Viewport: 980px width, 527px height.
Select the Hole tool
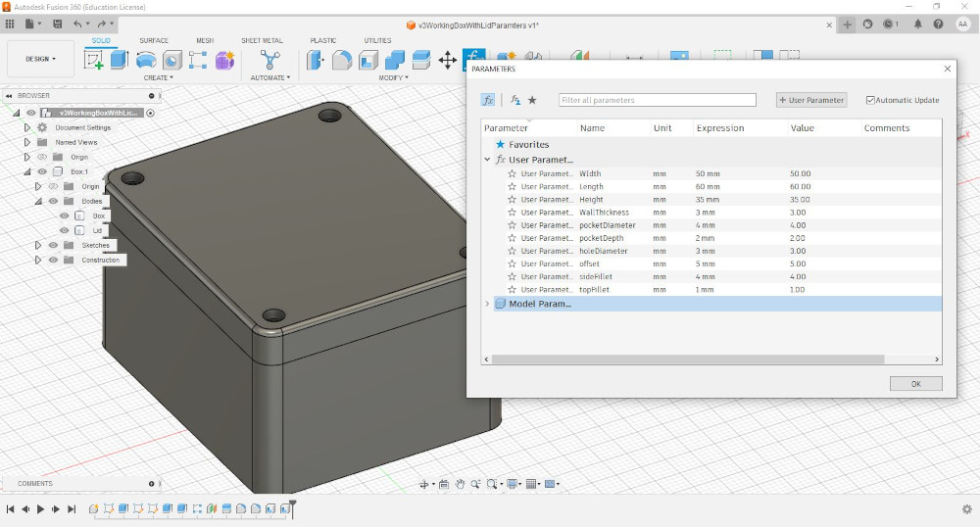(172, 61)
